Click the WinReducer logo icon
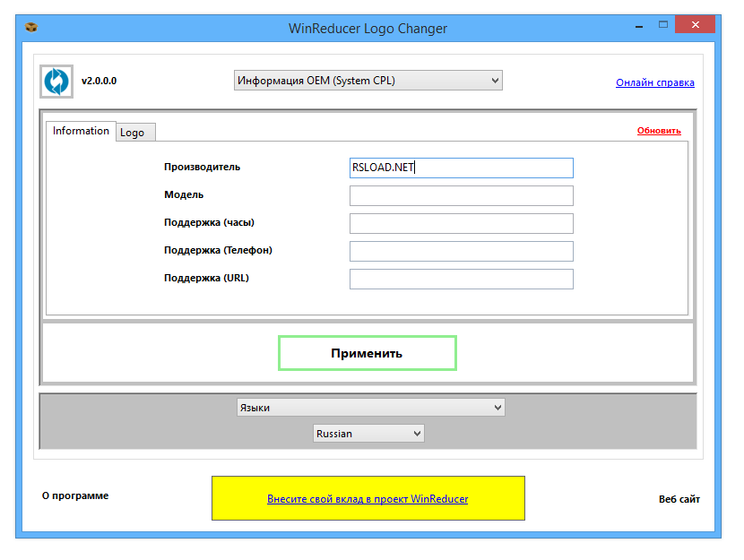 [x=55, y=81]
